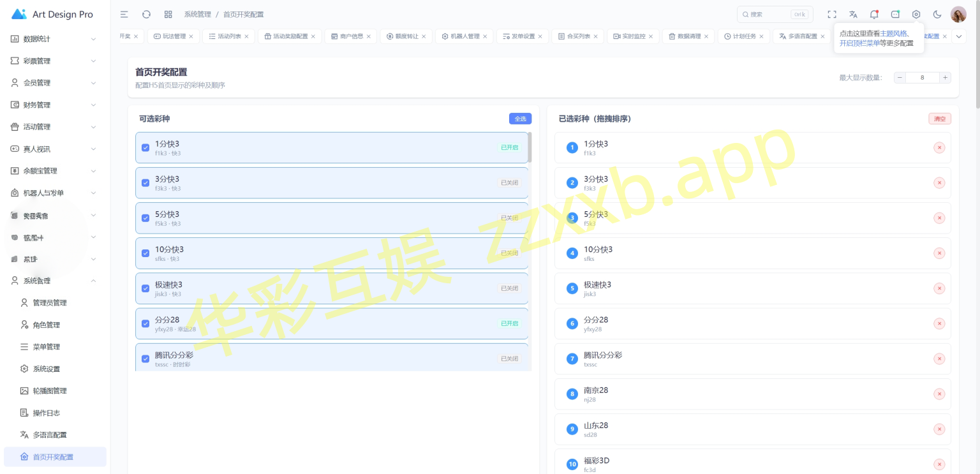The image size is (980, 474).
Task: Click the refresh page icon
Action: 146,15
